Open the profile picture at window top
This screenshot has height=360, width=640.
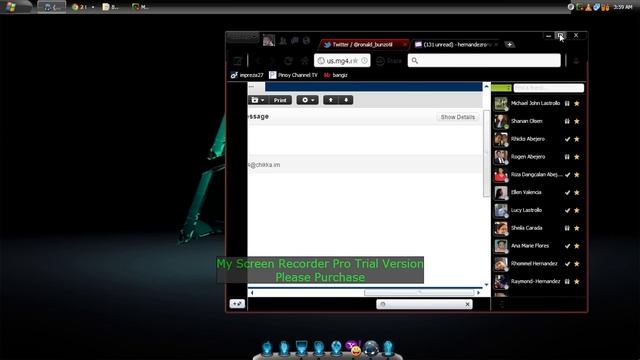(269, 40)
